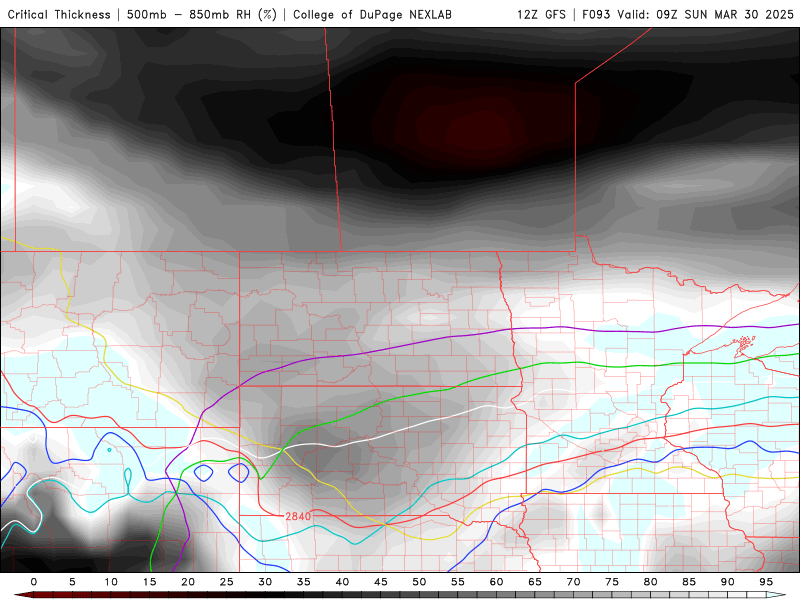Click the "12Z GFS" model run label
This screenshot has width=800, height=600.
click(541, 14)
